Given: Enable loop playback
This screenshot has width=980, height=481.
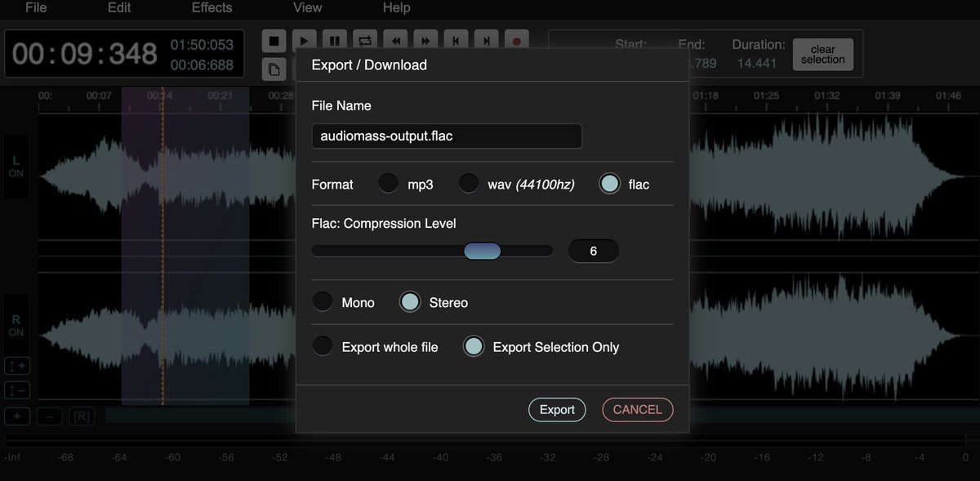Looking at the screenshot, I should coord(364,40).
